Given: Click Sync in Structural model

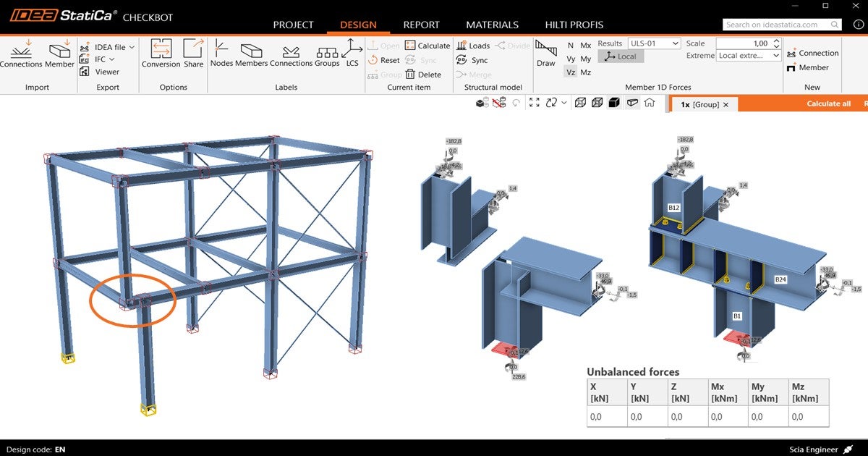Looking at the screenshot, I should point(472,60).
